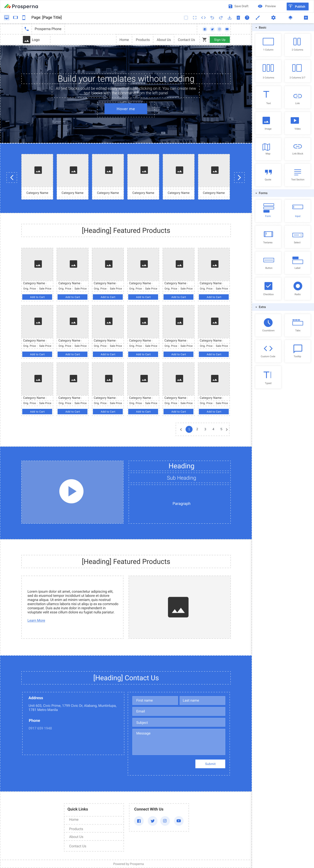The height and width of the screenshot is (868, 314).
Task: Open the style manager paintbrush icon
Action: pyautogui.click(x=258, y=17)
